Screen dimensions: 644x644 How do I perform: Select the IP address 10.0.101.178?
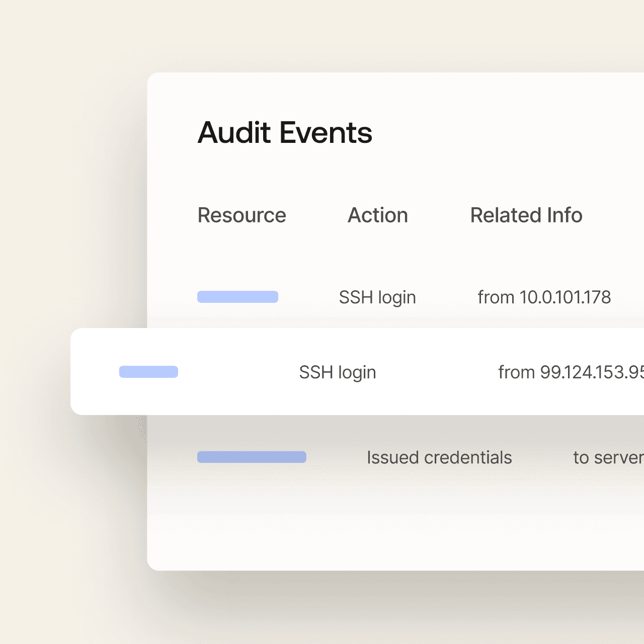click(565, 297)
